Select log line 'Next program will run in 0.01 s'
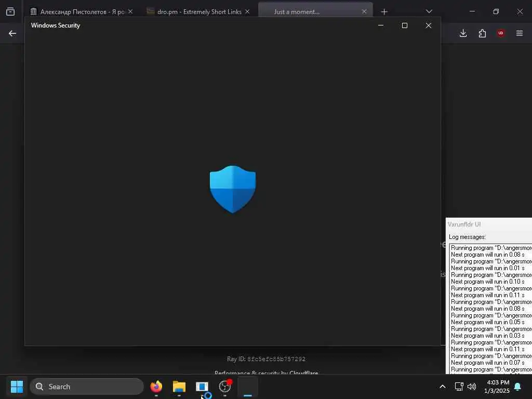 pos(487,268)
